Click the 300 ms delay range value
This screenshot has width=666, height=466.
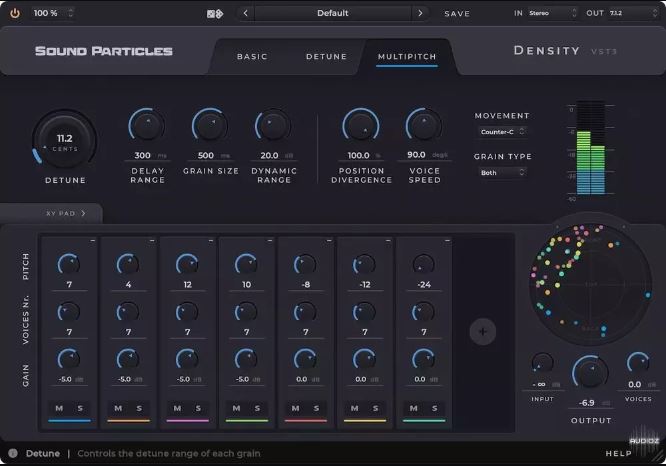[x=143, y=155]
